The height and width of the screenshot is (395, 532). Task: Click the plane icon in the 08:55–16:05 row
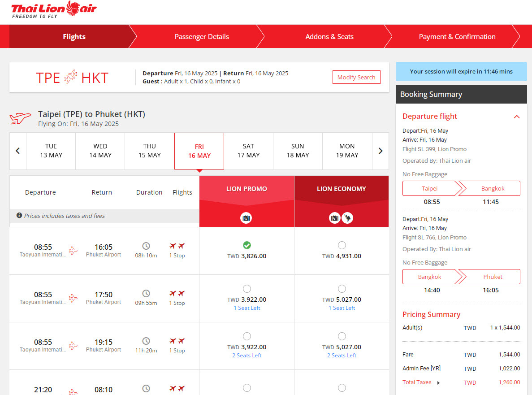click(x=73, y=251)
